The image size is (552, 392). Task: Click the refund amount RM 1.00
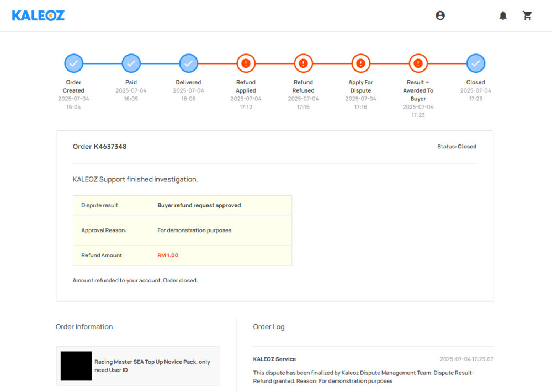click(168, 255)
